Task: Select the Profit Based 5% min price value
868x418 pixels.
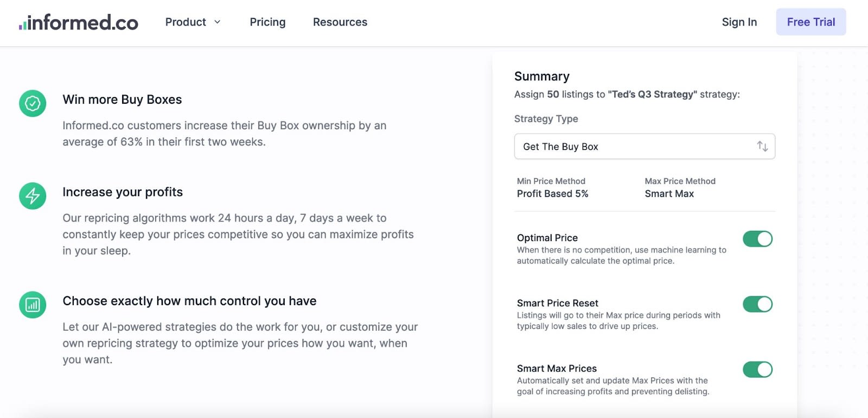Action: point(552,194)
